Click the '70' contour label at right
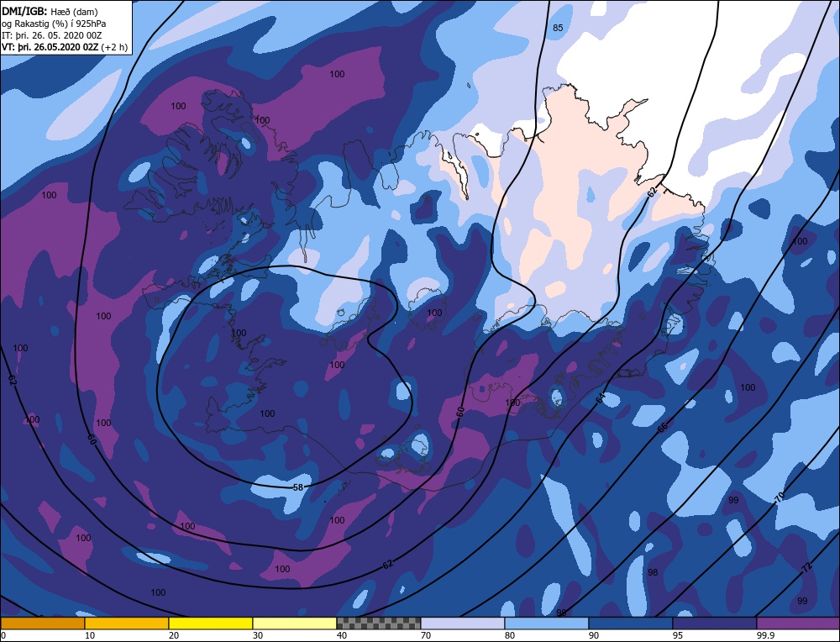This screenshot has width=840, height=642. coord(780,497)
